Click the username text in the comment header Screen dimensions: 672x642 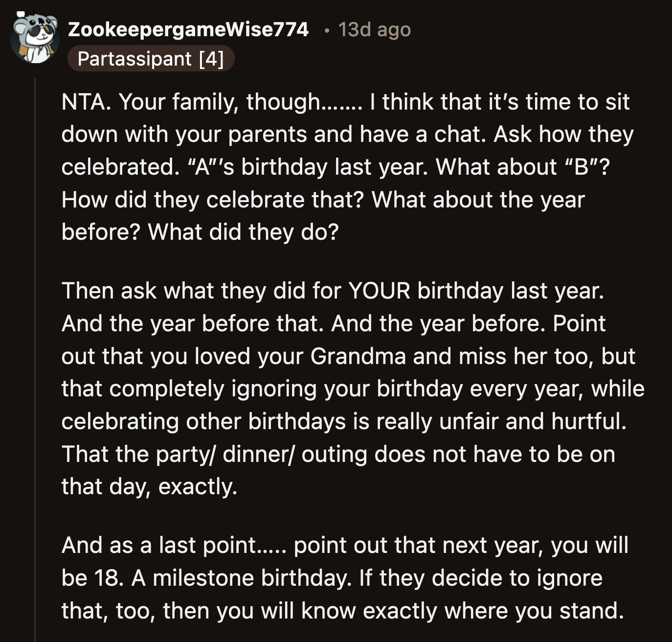point(188,30)
